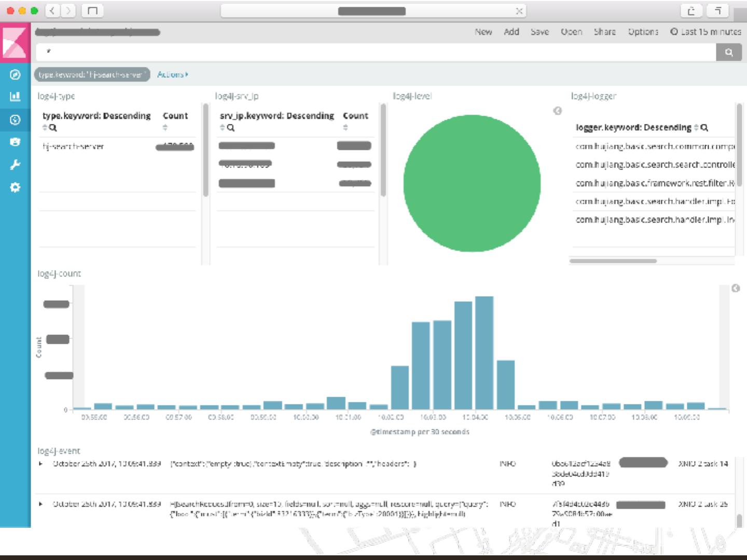Screen dimensions: 747x560
Task: Open the Discover compass icon in sidebar
Action: pyautogui.click(x=15, y=75)
